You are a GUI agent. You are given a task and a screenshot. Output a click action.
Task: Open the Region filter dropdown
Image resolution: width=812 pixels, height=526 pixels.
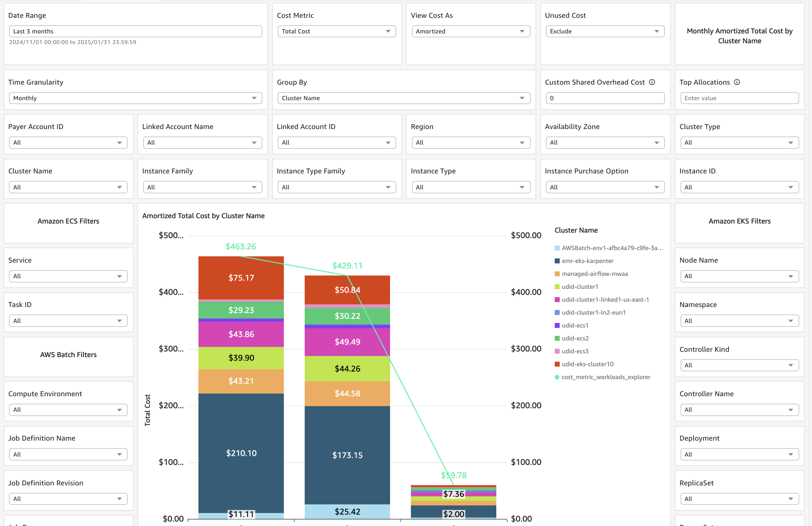pyautogui.click(x=471, y=143)
